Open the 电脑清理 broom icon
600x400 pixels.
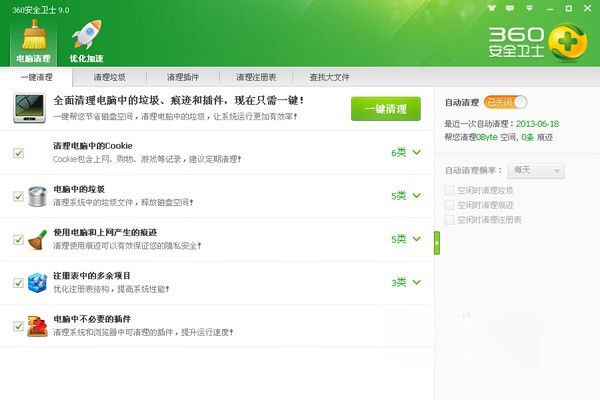click(34, 41)
